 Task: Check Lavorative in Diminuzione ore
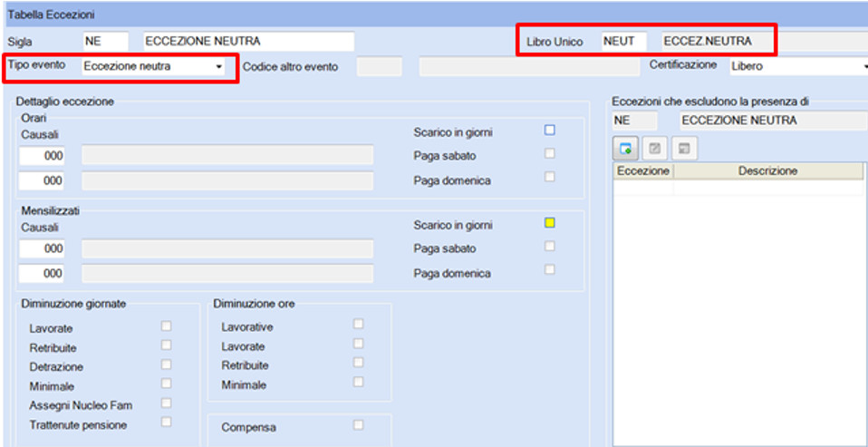(359, 324)
